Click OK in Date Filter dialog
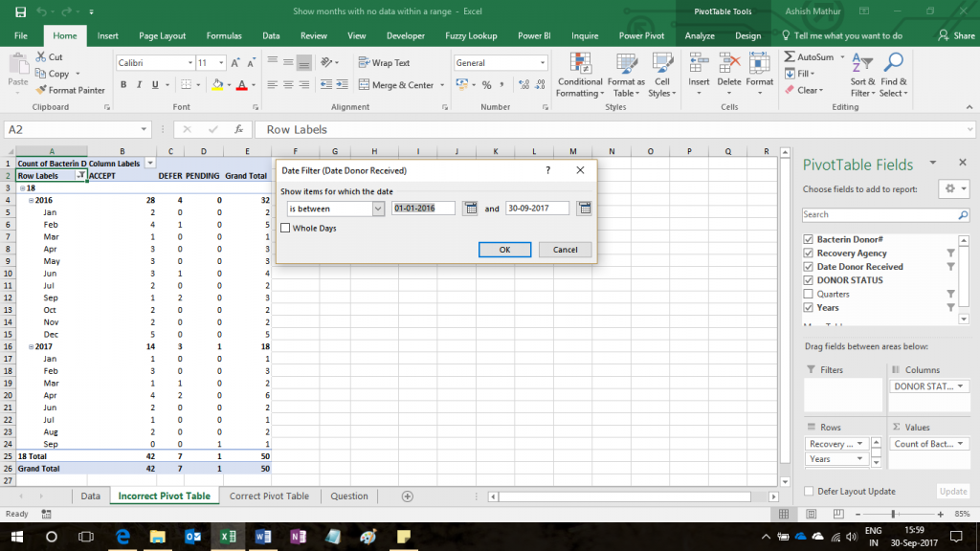The image size is (980, 551). click(504, 250)
